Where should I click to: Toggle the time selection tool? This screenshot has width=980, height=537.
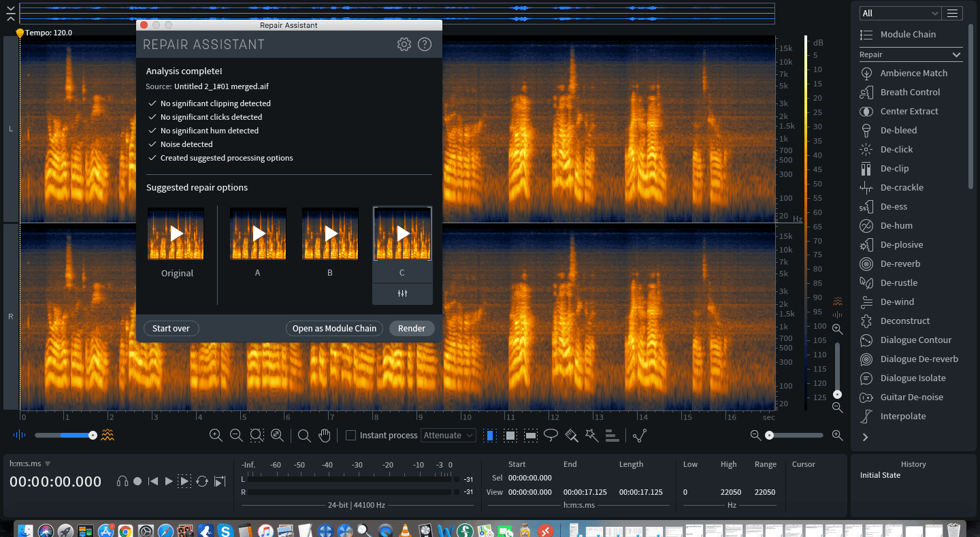(489, 436)
